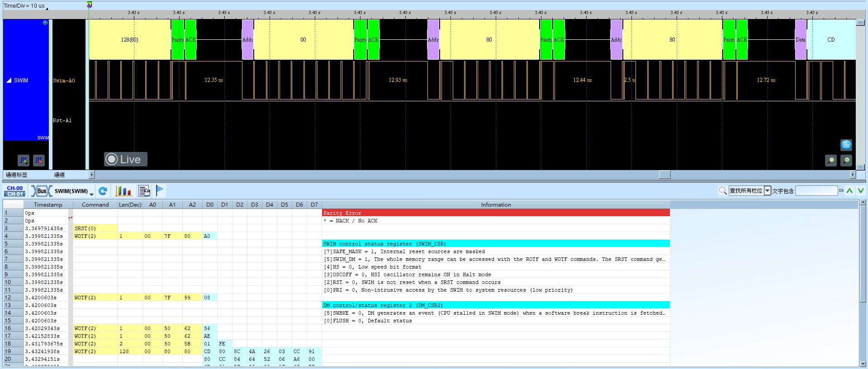
Task: Click the decode table scroll down arrow
Action: pos(863,364)
